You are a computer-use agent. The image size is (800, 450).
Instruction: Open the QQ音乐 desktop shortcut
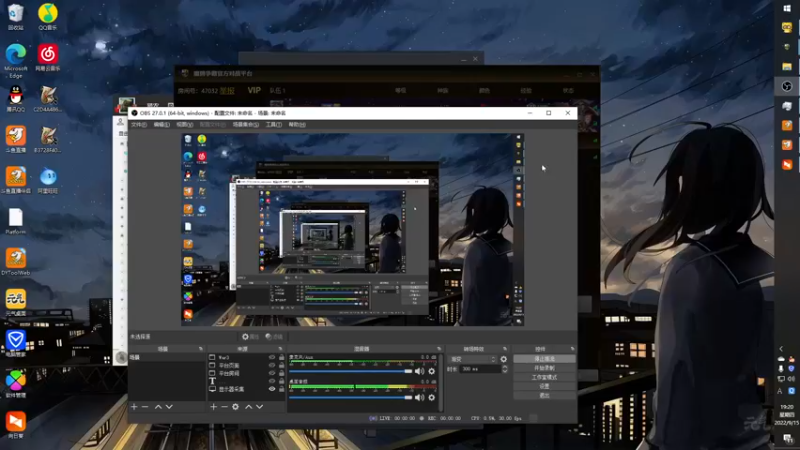coord(47,16)
